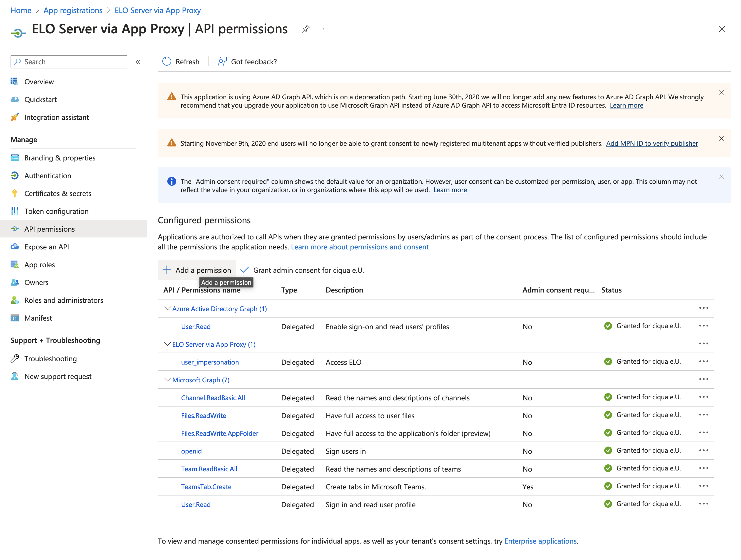Open the Channel.ReadBasic.All permission
Viewport: 741px width, 560px height.
click(x=213, y=397)
